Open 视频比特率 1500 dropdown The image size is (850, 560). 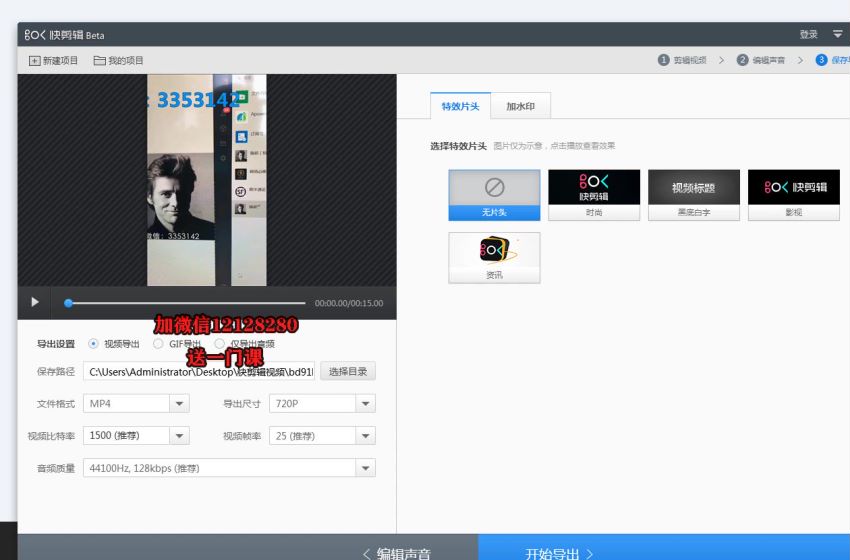coord(136,436)
